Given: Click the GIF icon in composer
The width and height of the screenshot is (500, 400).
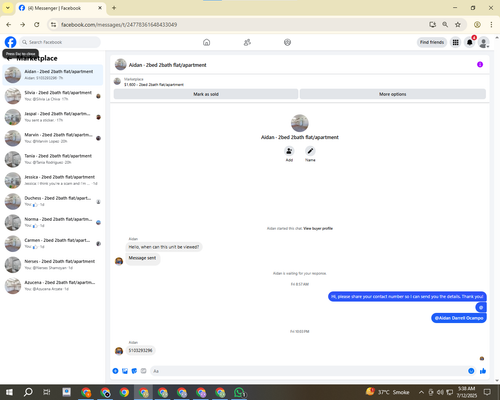Looking at the screenshot, I should (143, 371).
